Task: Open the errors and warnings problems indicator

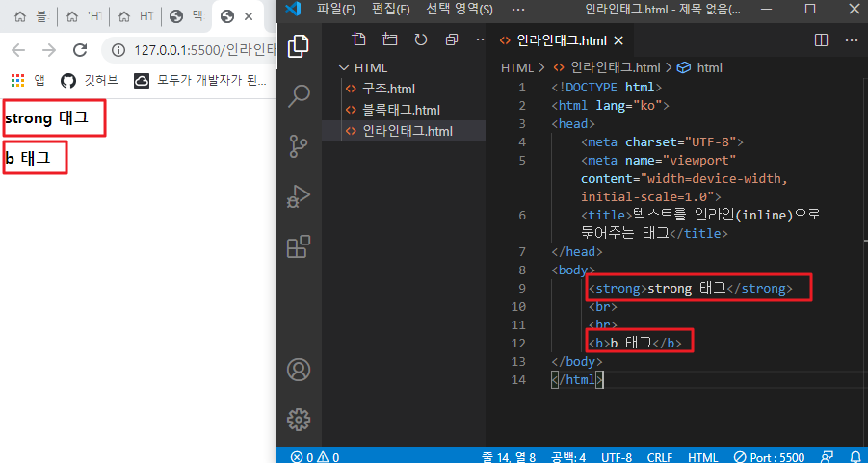Action: coord(315,457)
